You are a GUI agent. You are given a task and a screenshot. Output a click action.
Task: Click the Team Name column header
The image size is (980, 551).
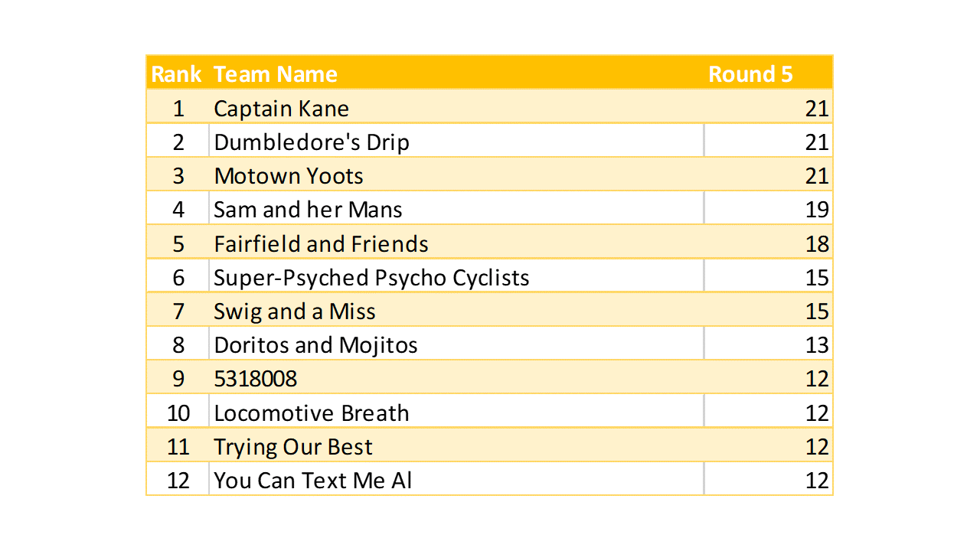(276, 74)
